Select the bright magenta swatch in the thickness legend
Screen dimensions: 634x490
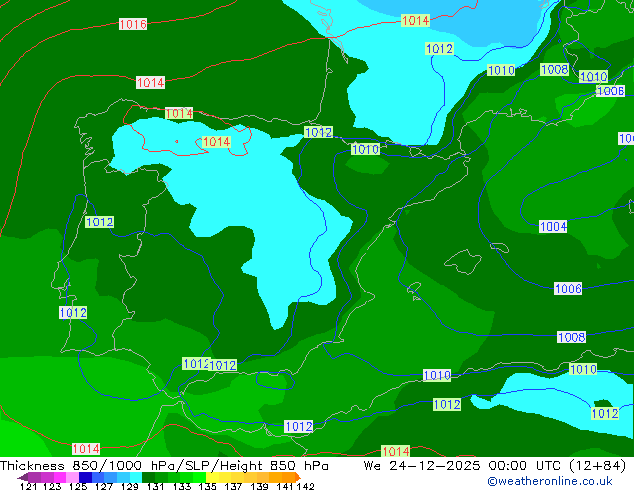60,477
